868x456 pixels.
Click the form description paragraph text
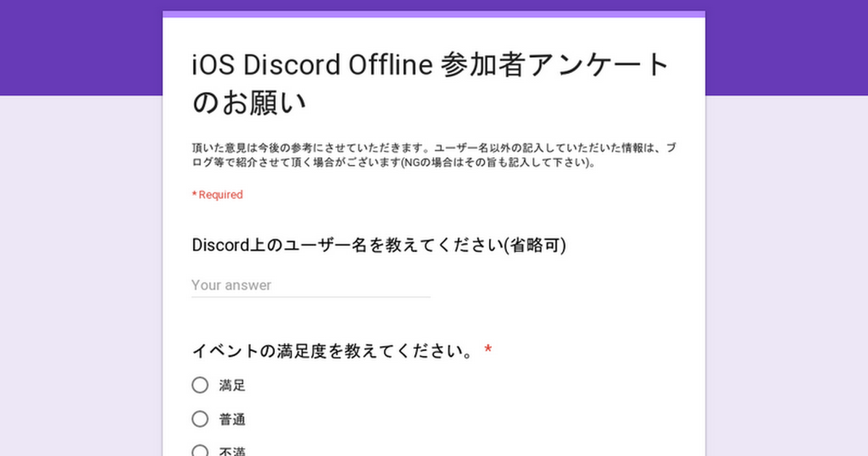click(x=434, y=155)
